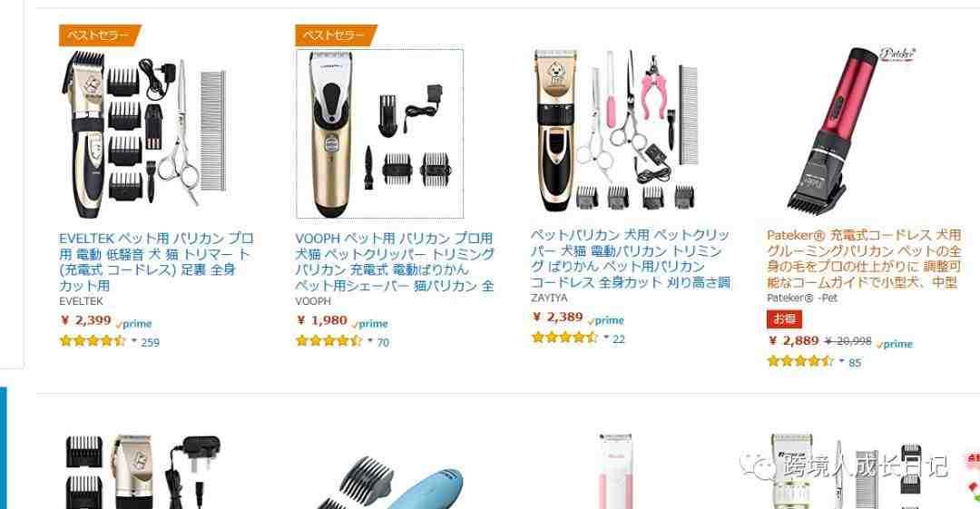
Task: Click the red deal badge on the Pateker listing
Action: 784,318
